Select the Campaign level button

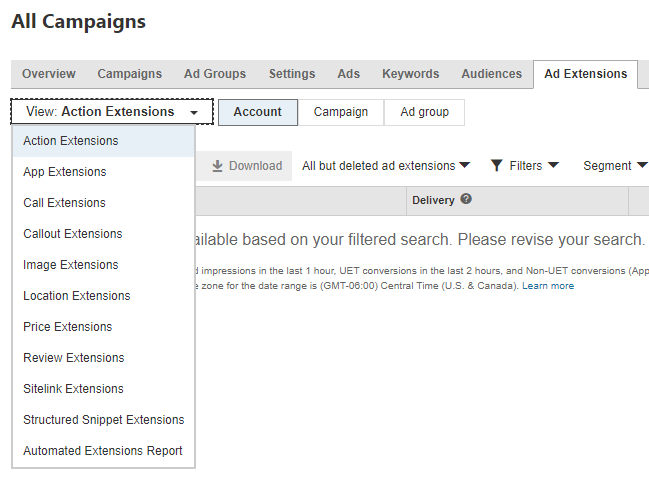341,112
